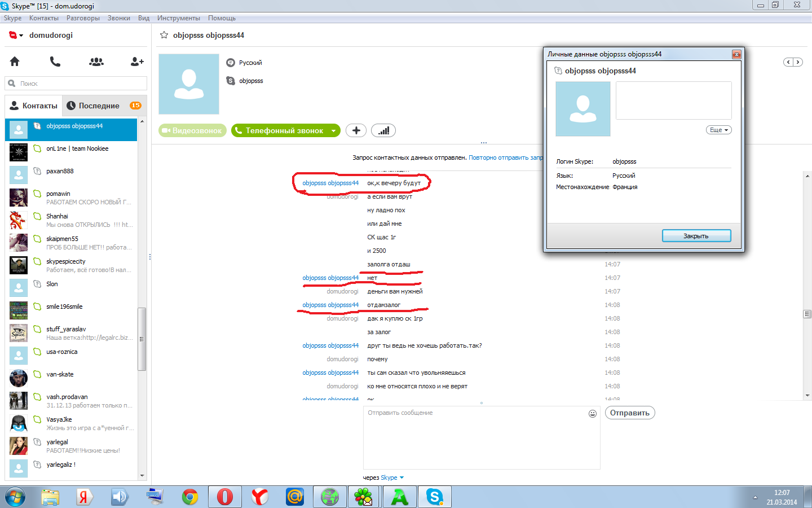The image size is (812, 508).
Task: Click Повторно отправить запрос link
Action: pyautogui.click(x=506, y=157)
